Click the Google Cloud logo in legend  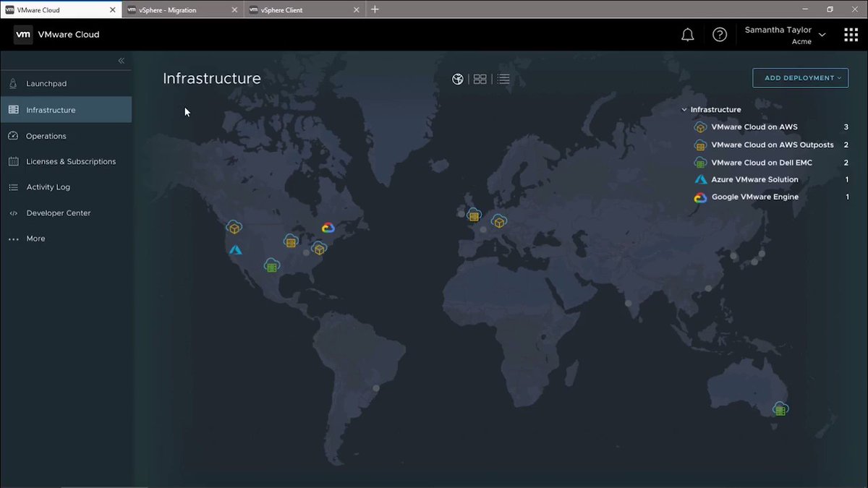[x=700, y=197]
